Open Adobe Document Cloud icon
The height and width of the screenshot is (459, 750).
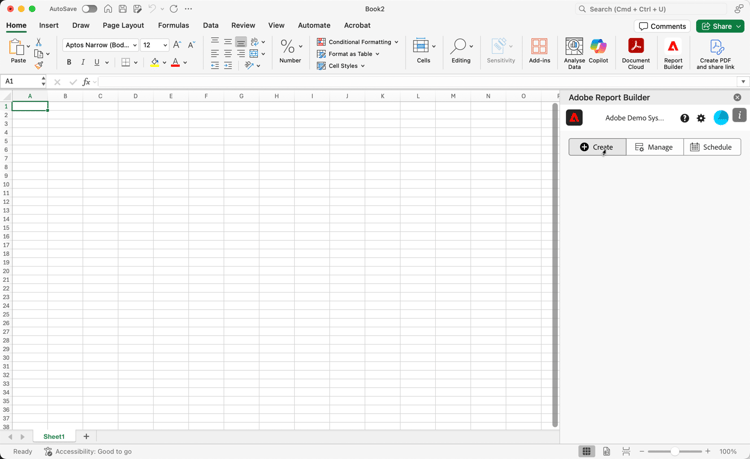tap(636, 46)
